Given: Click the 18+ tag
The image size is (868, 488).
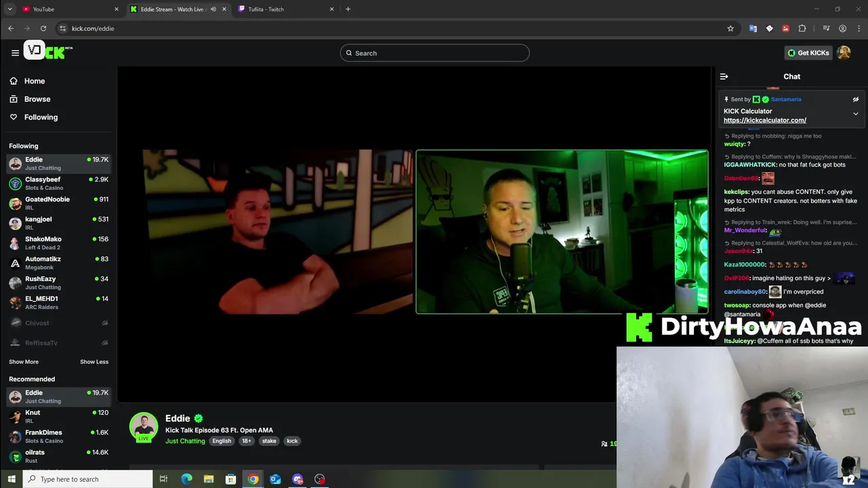Looking at the screenshot, I should pos(246,441).
